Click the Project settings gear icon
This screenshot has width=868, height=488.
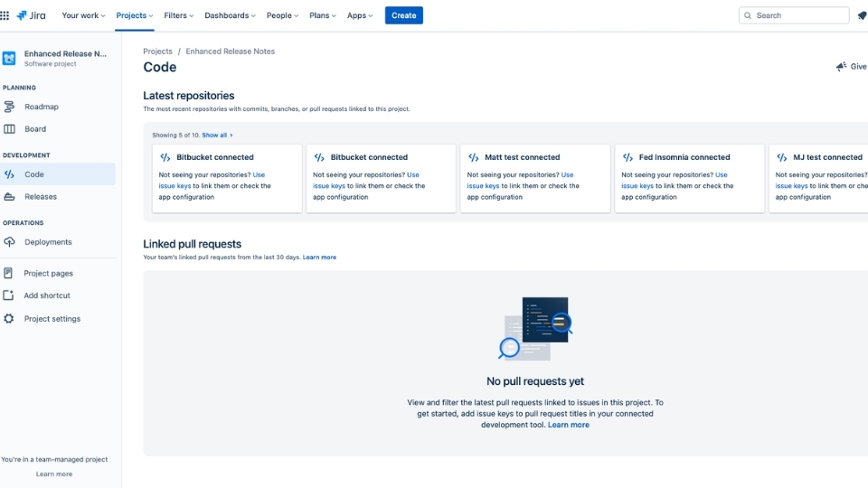(9, 319)
